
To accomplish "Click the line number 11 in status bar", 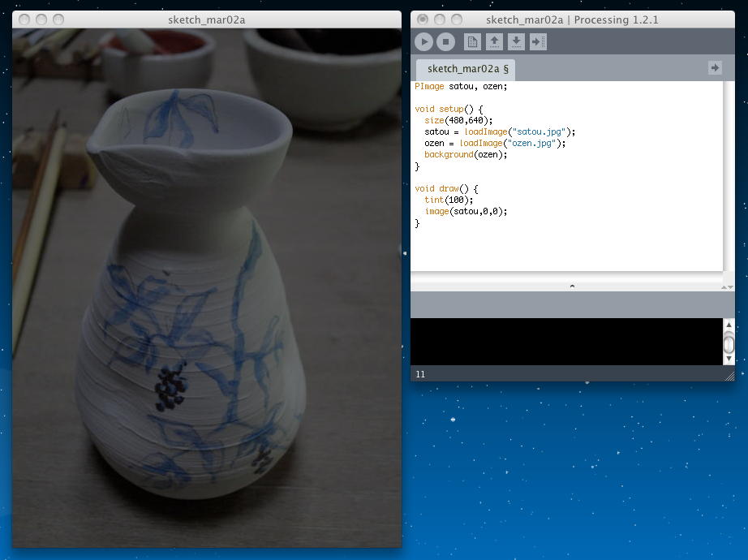I will (x=420, y=374).
